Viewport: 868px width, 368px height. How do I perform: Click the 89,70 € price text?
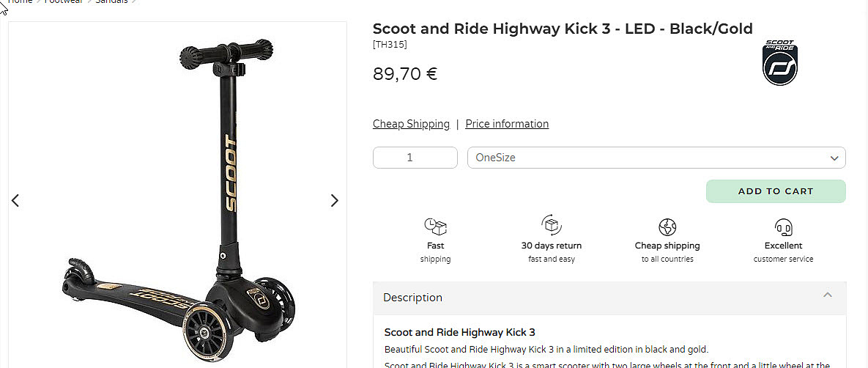[x=405, y=74]
